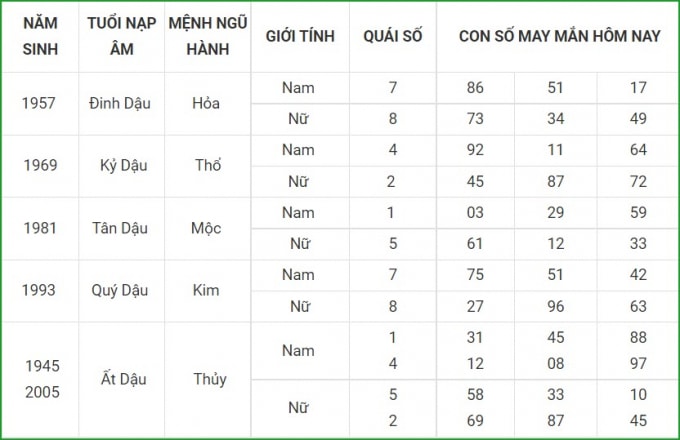Click the Đinh Dậu cell
Viewport: 680px width, 440px height.
pos(120,104)
